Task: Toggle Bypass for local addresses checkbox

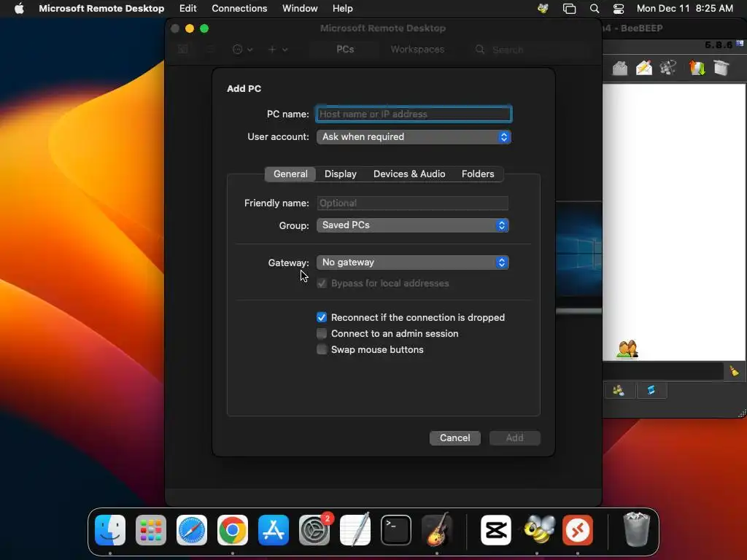Action: pyautogui.click(x=322, y=284)
